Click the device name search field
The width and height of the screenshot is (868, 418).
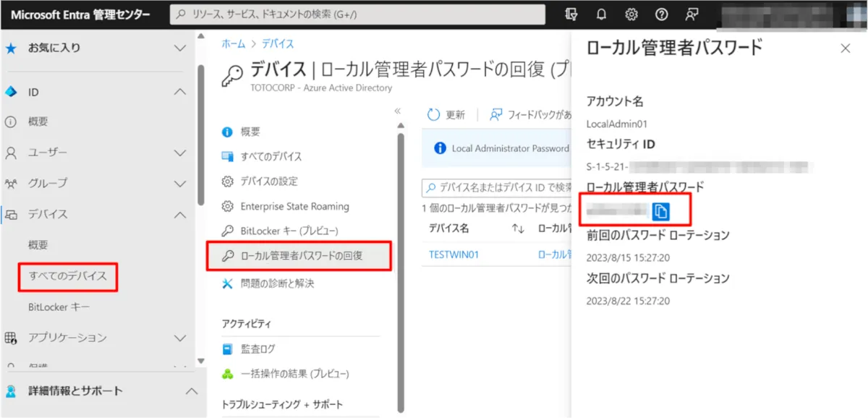(496, 187)
